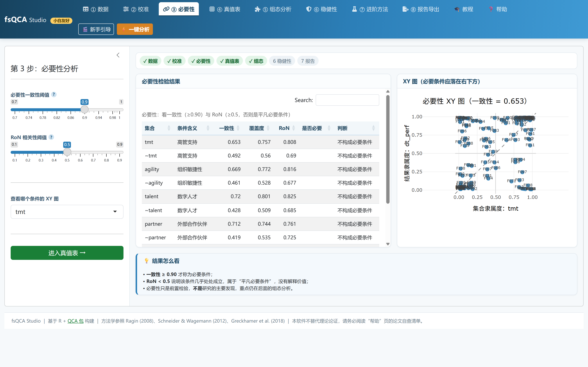This screenshot has width=588, height=367.
Task: Sort table by the 集合 column arrows
Action: pos(169,128)
